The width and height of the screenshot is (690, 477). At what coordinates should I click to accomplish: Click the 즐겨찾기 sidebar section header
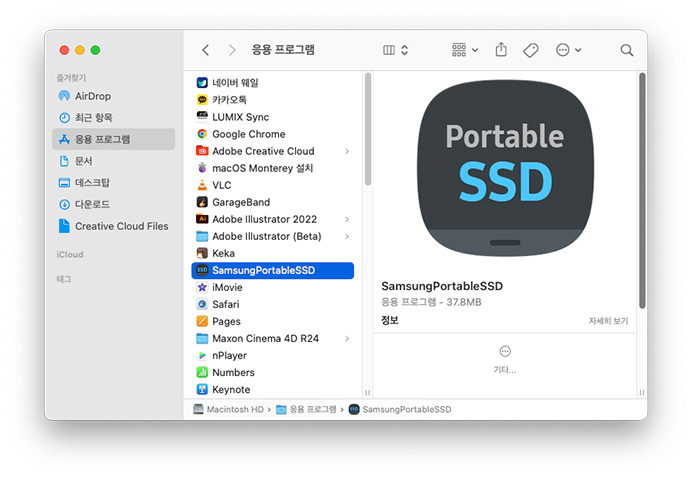71,78
